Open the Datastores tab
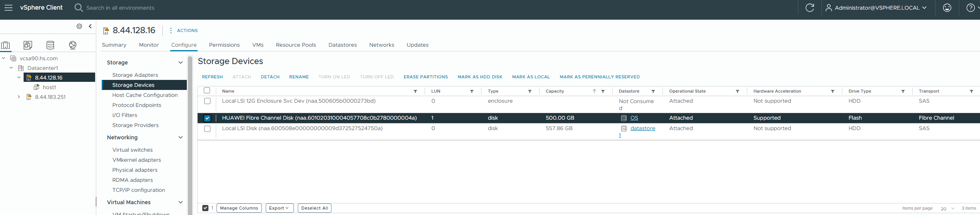The height and width of the screenshot is (215, 980). click(343, 45)
